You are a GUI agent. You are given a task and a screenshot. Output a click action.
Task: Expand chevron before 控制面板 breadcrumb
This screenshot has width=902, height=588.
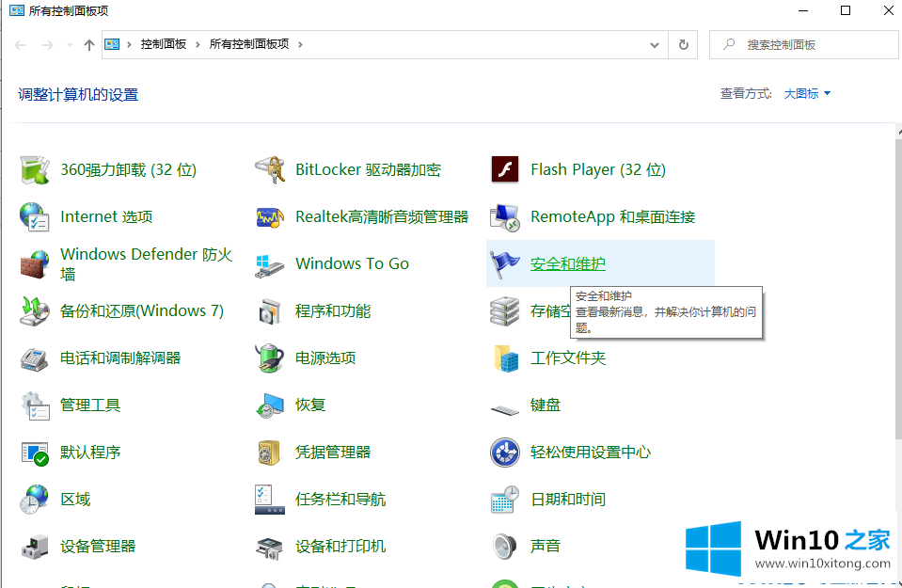129,45
